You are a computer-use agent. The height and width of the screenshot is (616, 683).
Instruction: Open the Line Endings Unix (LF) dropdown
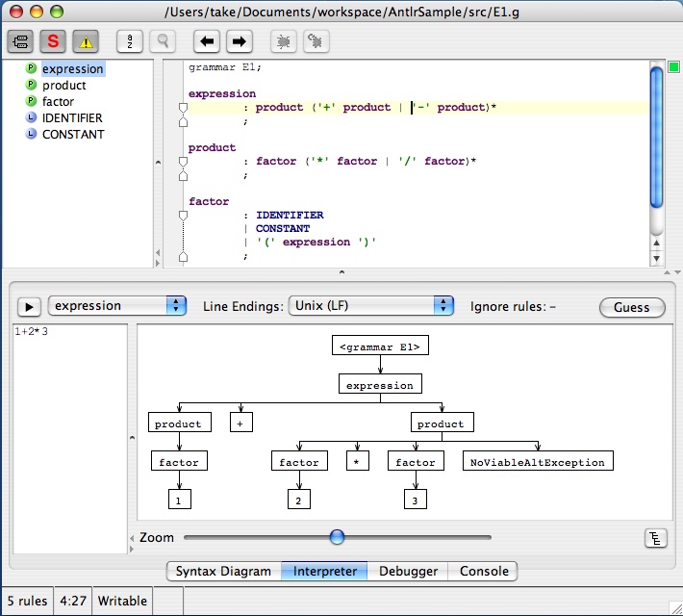coord(370,306)
